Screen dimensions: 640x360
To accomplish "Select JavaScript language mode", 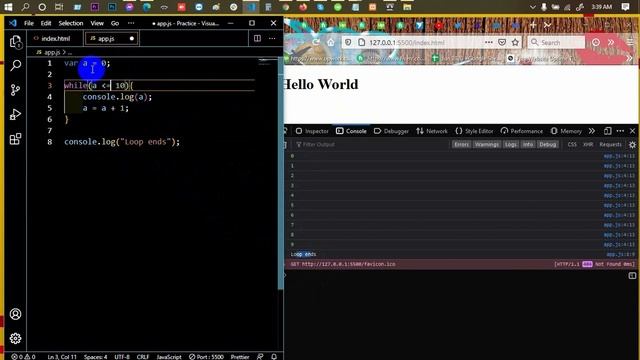I will (169, 357).
